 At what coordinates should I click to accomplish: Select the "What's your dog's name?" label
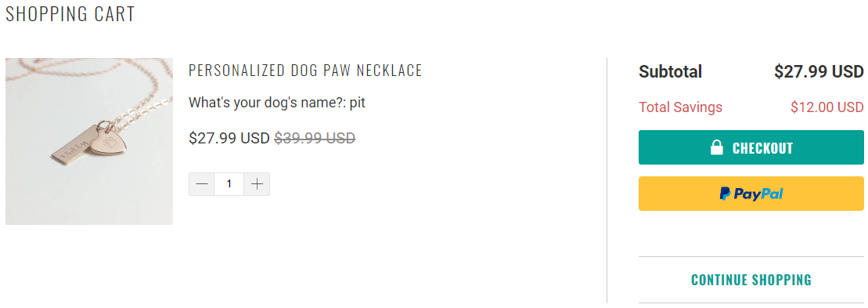[x=268, y=103]
